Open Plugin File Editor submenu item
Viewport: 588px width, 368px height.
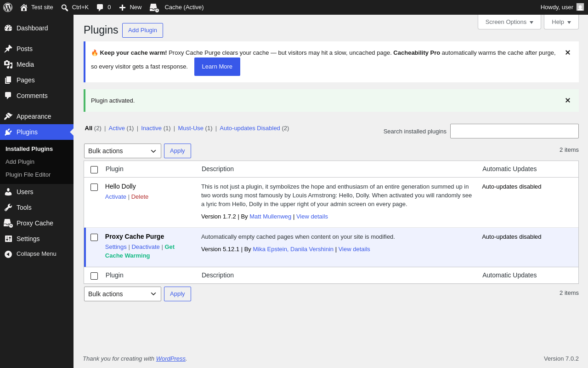(28, 175)
